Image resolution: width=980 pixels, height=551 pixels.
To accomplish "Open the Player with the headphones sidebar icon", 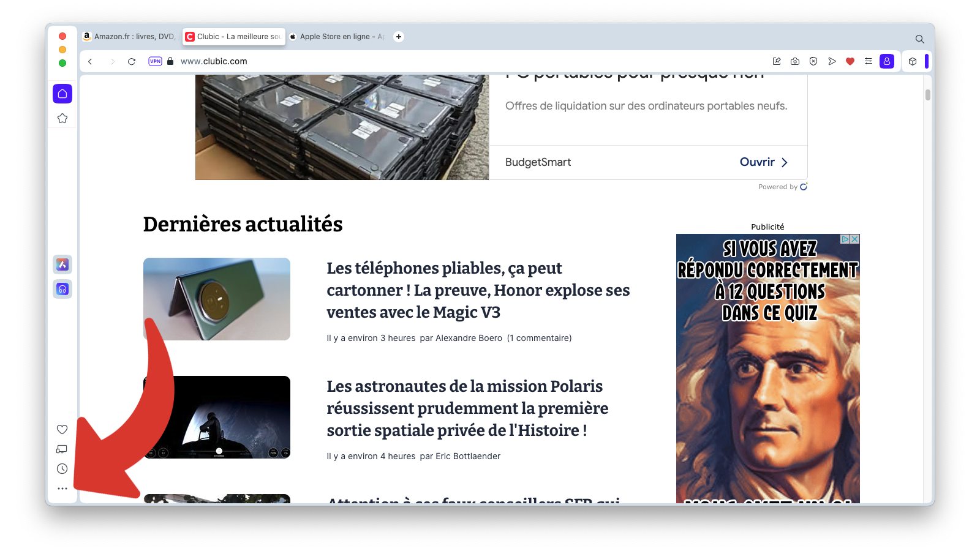I will pyautogui.click(x=62, y=289).
